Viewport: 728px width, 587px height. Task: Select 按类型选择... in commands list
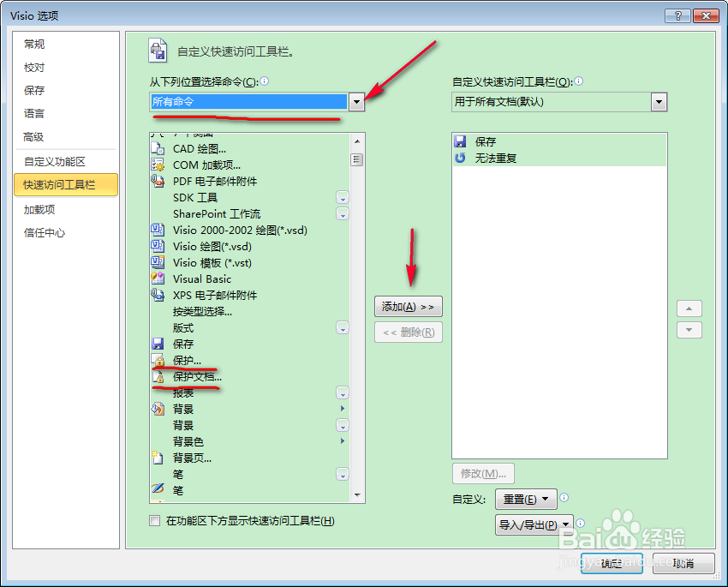(x=202, y=311)
